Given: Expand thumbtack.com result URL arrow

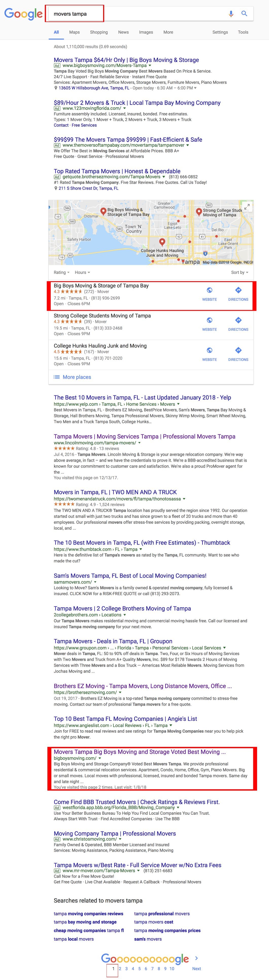Looking at the screenshot, I should pos(141,549).
